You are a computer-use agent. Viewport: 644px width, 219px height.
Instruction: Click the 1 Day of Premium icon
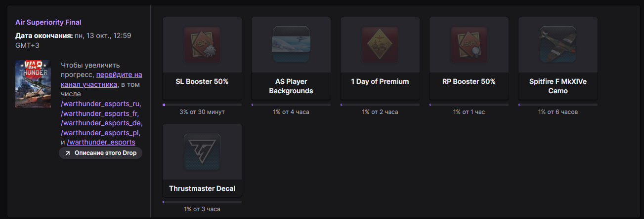(380, 45)
